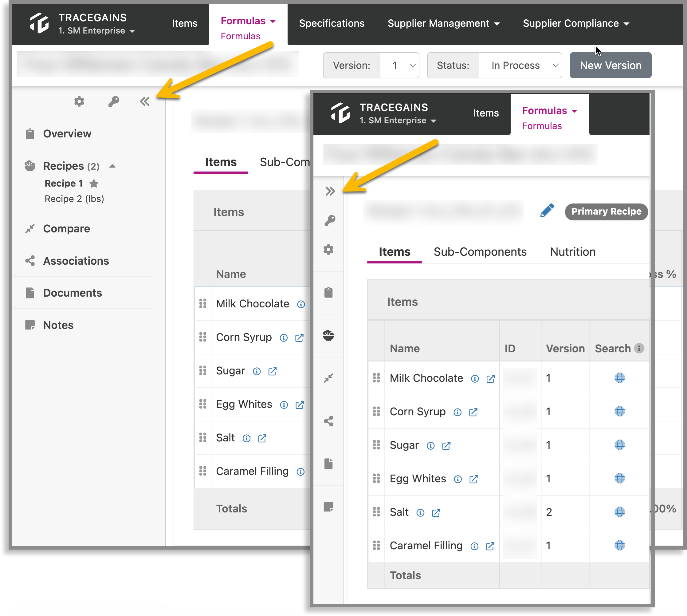Select the Items tab in the front panel
This screenshot has height=616, width=687.
tap(395, 252)
